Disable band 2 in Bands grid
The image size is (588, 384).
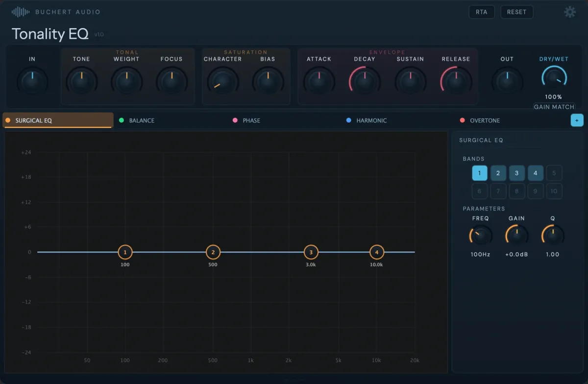(498, 173)
